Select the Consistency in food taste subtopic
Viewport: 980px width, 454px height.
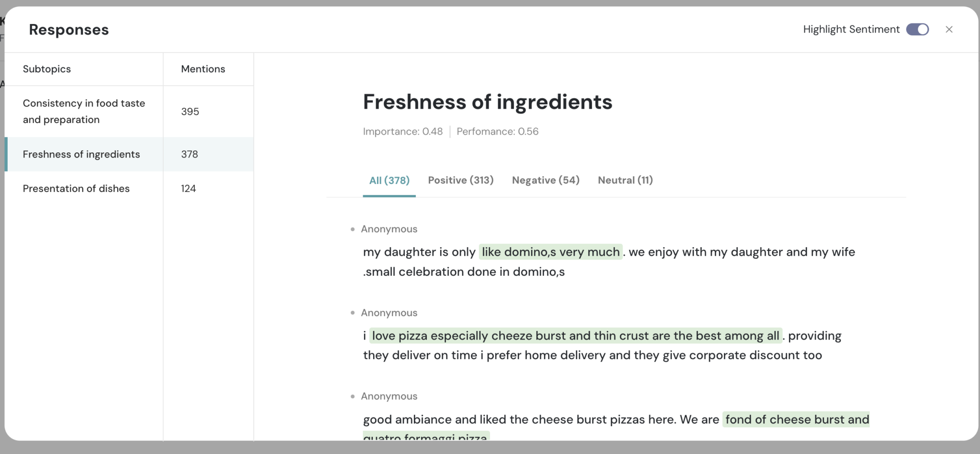tap(84, 111)
